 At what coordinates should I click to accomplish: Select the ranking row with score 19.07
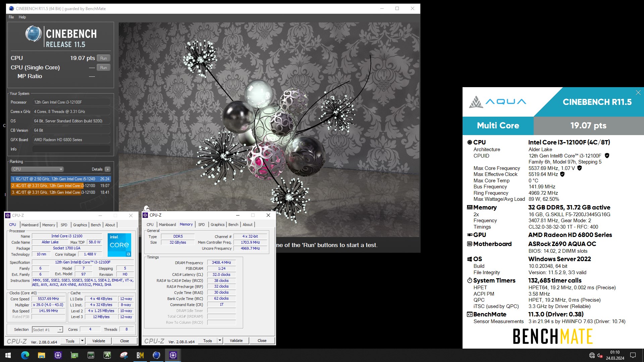[61, 186]
